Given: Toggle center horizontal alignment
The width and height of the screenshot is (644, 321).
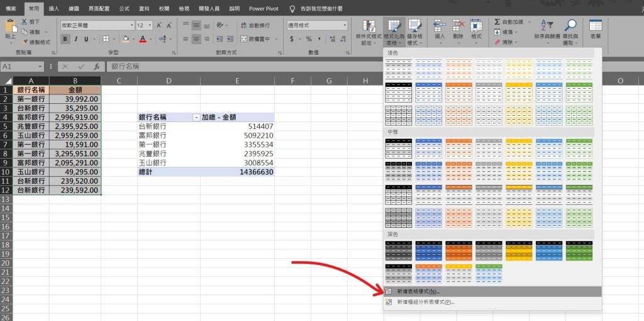Looking at the screenshot, I should pos(196,39).
